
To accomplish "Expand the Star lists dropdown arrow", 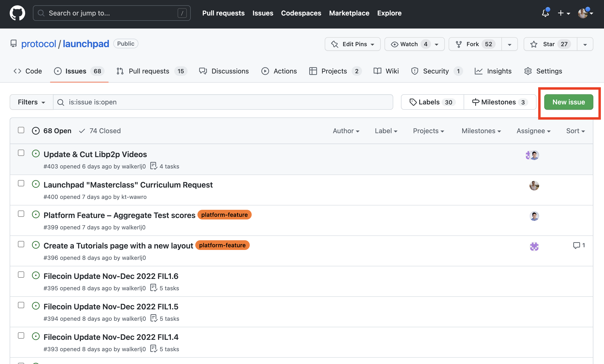I will [585, 44].
